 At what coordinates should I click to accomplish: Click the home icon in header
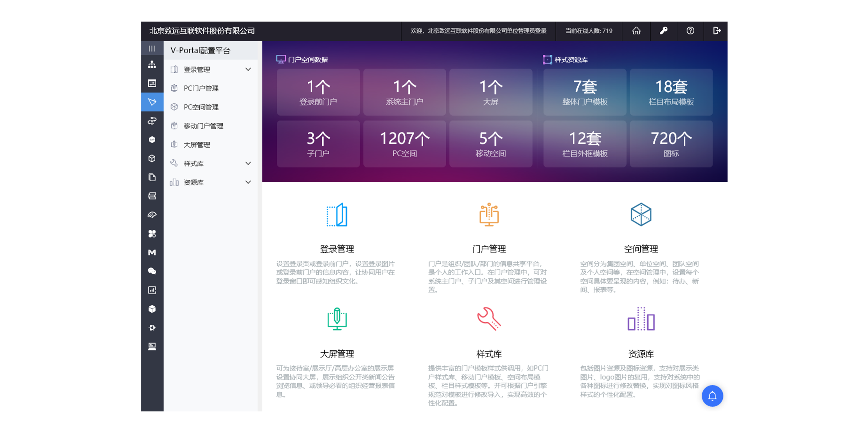tap(636, 31)
